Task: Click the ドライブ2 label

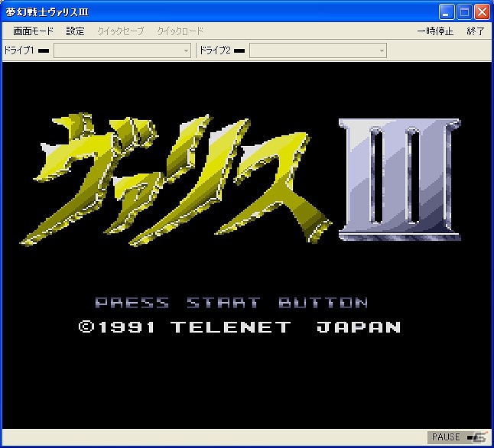Action: (215, 50)
